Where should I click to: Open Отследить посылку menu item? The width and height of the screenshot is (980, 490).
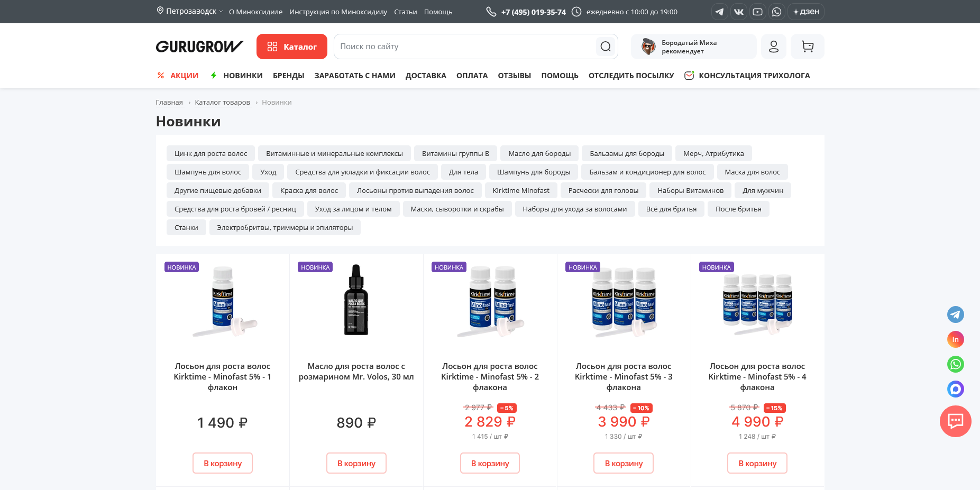point(631,76)
